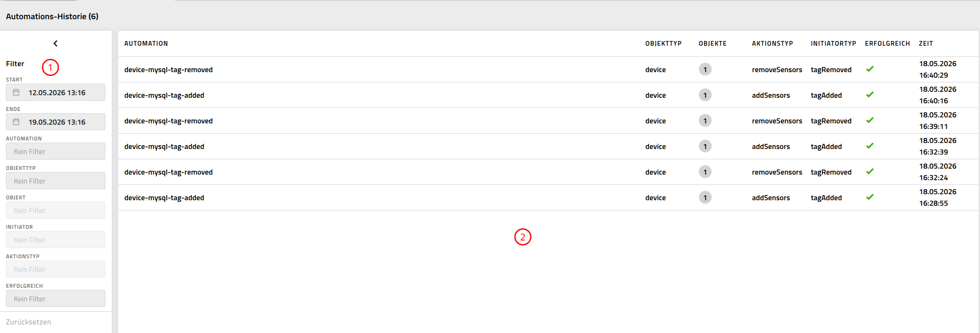Open the OBJEKTTYP filter dropdown
This screenshot has height=333, width=980.
point(55,181)
